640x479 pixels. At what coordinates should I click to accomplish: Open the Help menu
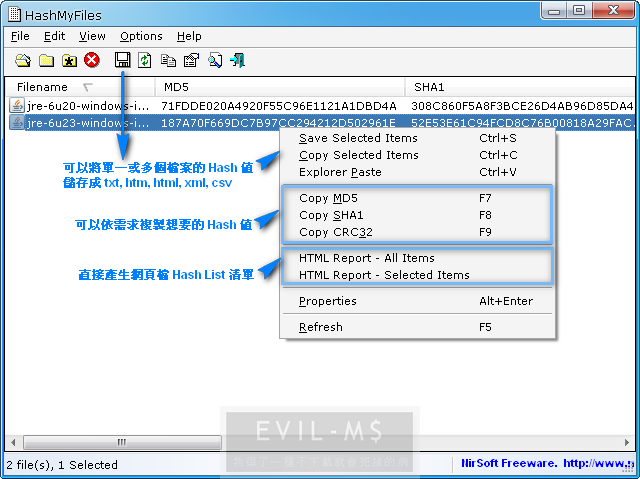click(x=189, y=36)
